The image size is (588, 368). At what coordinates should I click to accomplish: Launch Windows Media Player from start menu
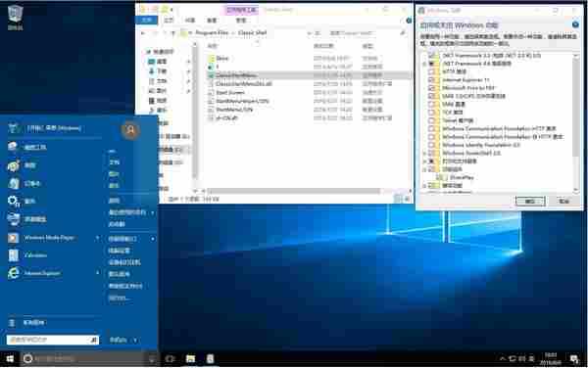[49, 238]
